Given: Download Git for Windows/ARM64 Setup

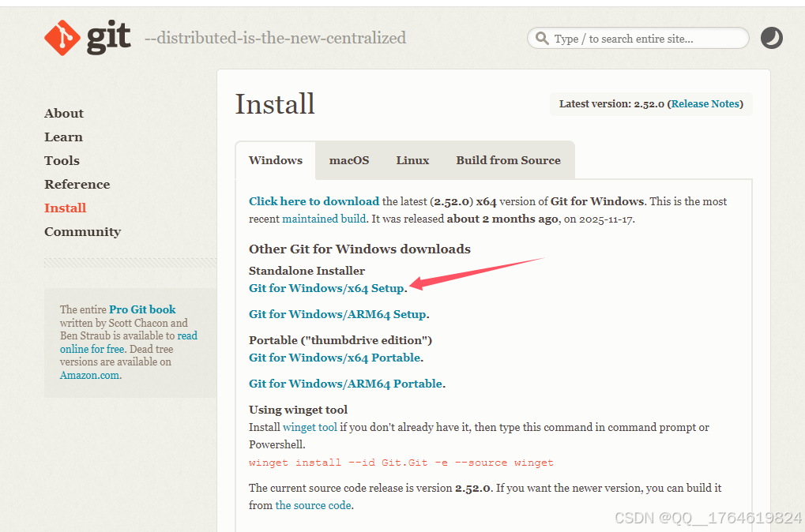Looking at the screenshot, I should pyautogui.click(x=337, y=314).
